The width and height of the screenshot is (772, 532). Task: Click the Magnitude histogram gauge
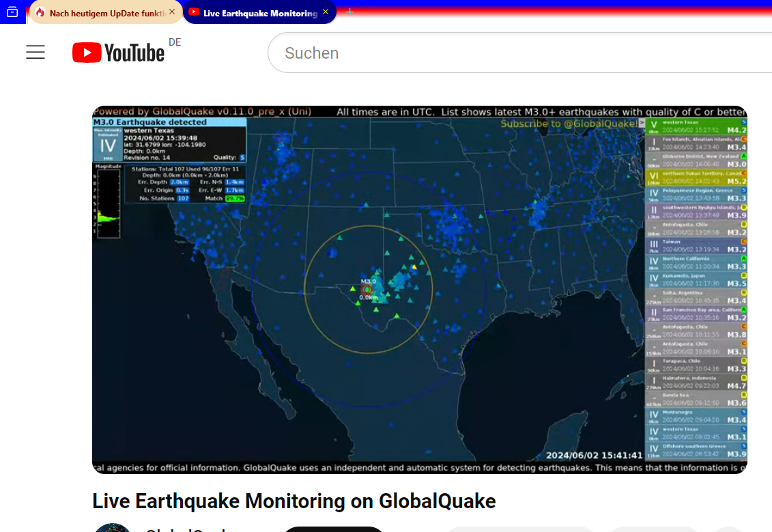pos(109,202)
